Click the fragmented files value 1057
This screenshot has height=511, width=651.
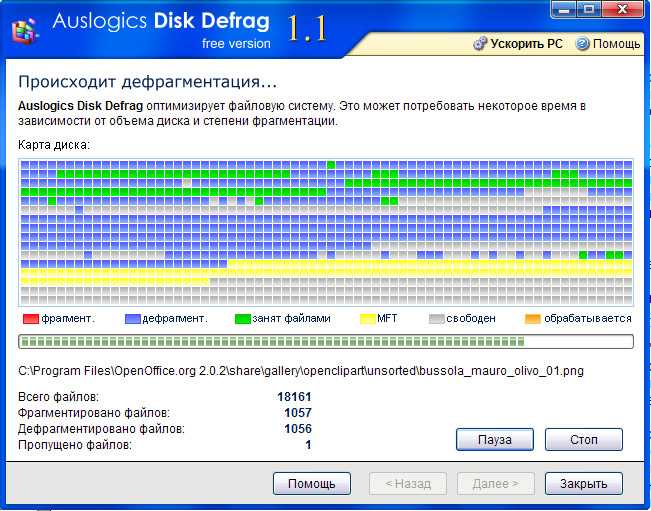[298, 413]
